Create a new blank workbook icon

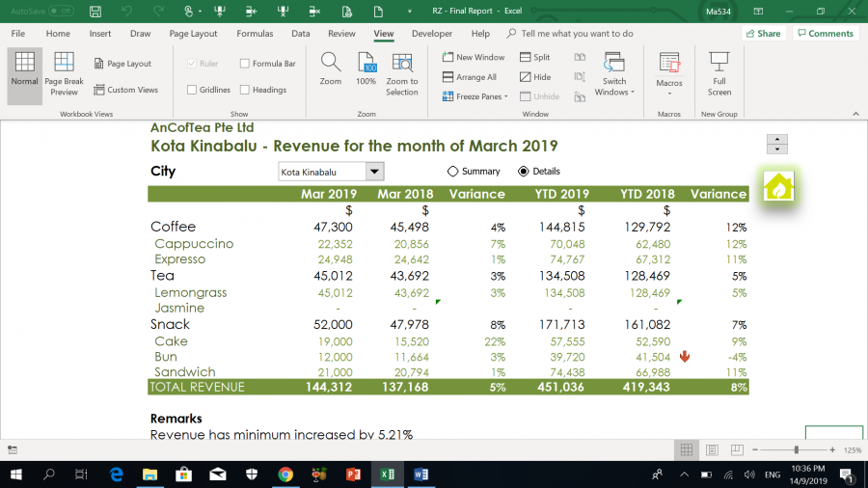tap(378, 11)
